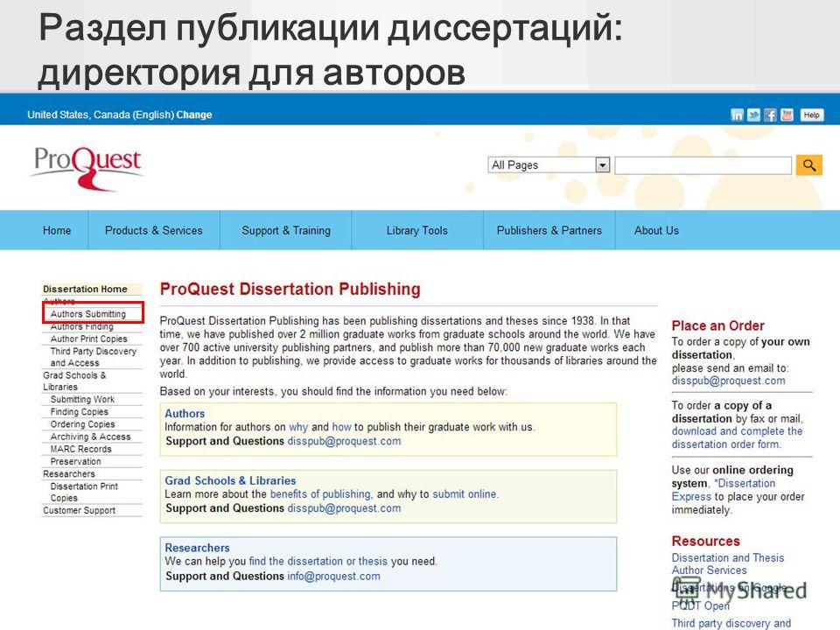The width and height of the screenshot is (840, 630).
Task: Open the Home menu item
Action: coord(57,230)
